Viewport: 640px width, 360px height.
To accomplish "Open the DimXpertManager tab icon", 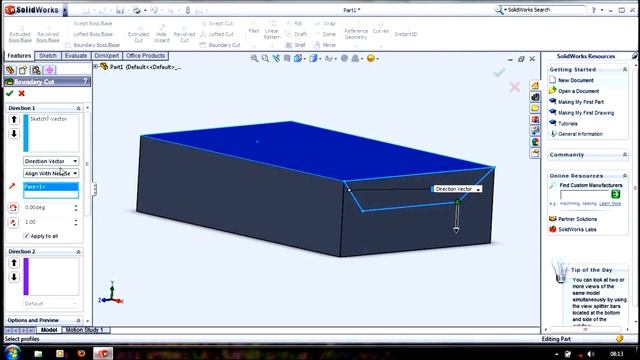I will [49, 70].
